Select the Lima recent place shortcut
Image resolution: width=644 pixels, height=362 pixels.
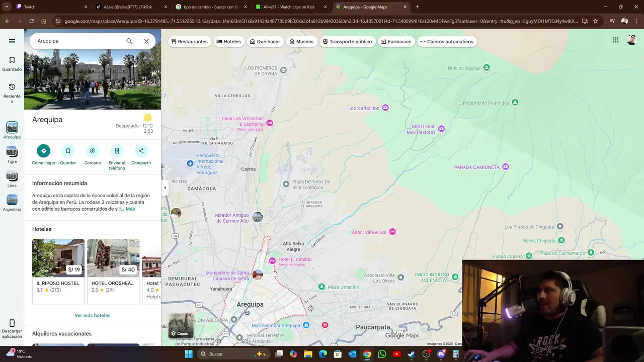[x=12, y=179]
